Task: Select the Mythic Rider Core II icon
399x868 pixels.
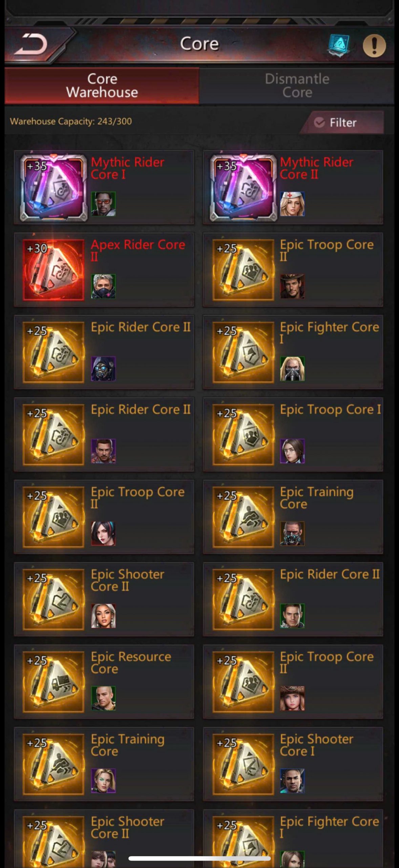Action: 243,187
